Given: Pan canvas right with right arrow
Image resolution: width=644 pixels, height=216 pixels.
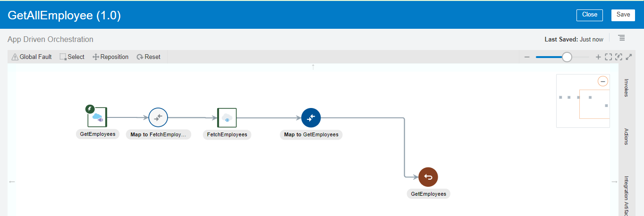Looking at the screenshot, I should point(614,182).
